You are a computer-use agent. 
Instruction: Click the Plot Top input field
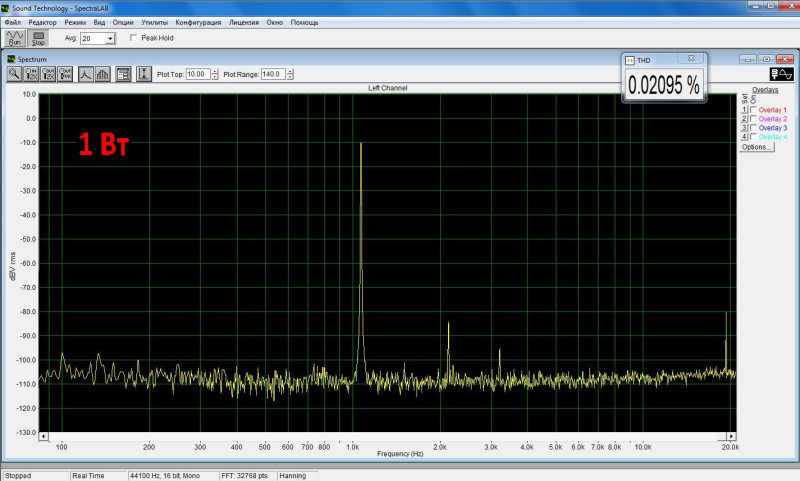point(198,74)
